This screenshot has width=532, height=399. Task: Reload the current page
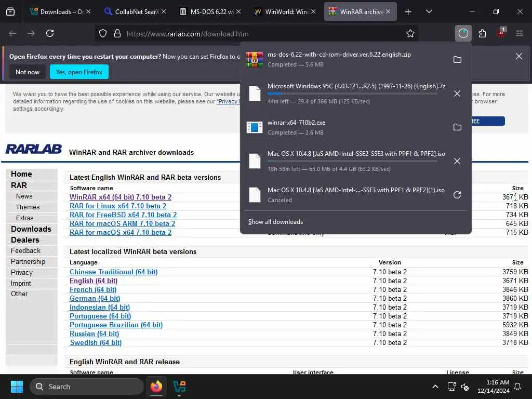coord(50,34)
